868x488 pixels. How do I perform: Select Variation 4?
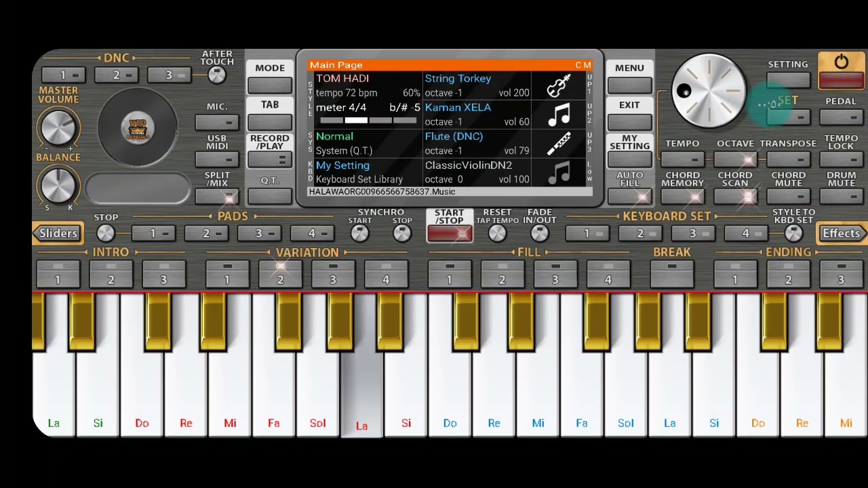point(386,273)
